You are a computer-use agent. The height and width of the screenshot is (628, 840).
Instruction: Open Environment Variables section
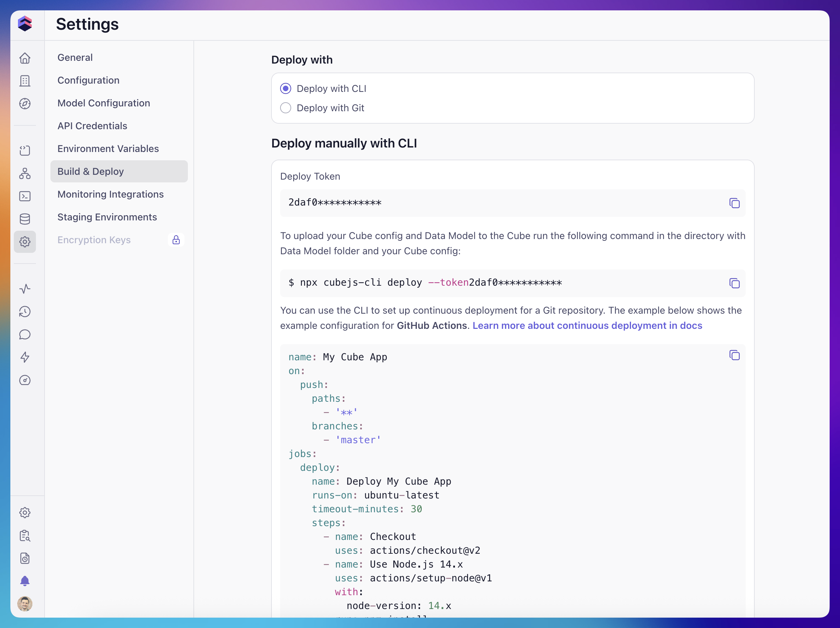pos(119,149)
